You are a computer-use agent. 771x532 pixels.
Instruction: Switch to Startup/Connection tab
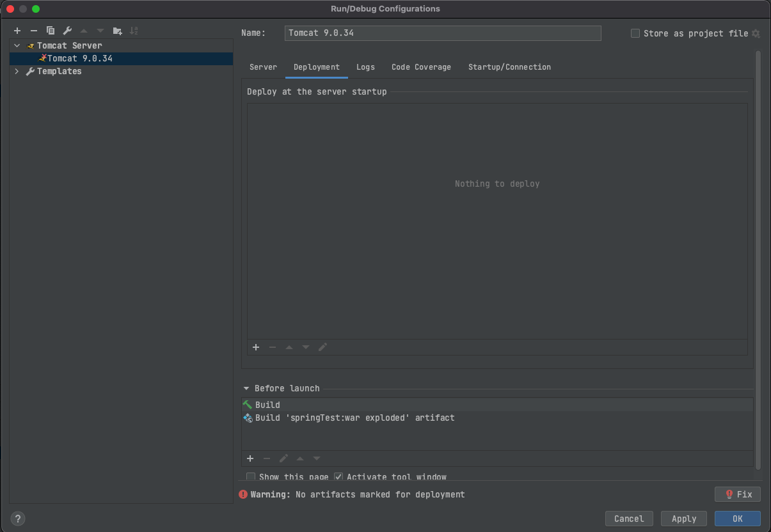[x=509, y=67]
